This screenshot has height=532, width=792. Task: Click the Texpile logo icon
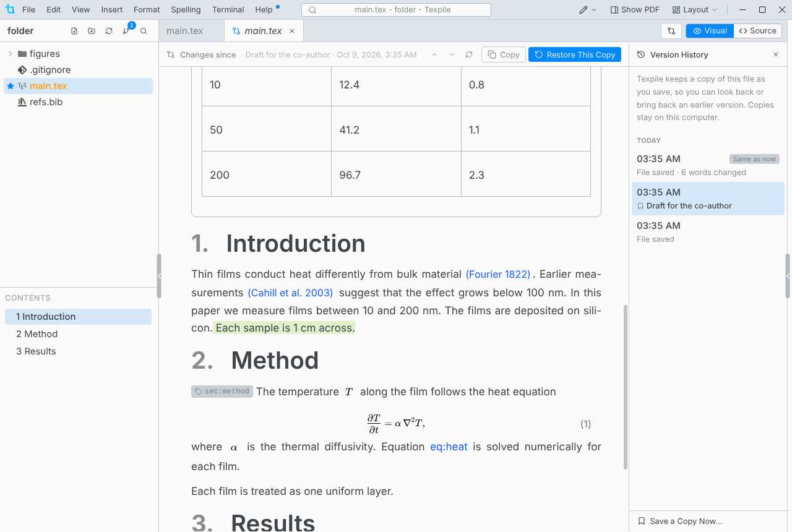(9, 9)
